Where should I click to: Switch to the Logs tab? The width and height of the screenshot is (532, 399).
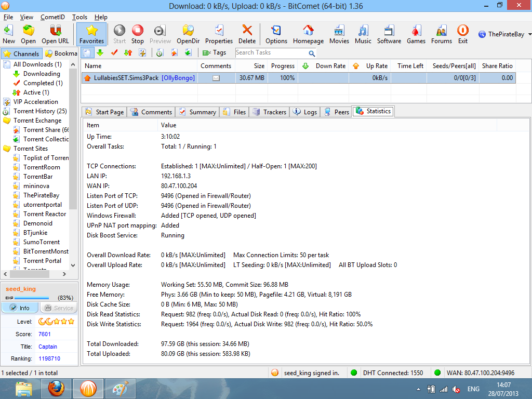[304, 112]
